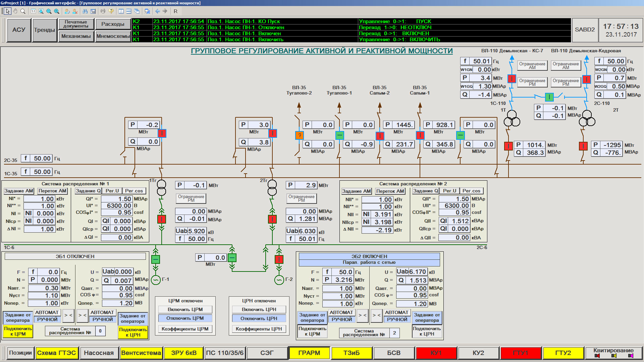The width and height of the screenshot is (644, 362).
Task: Click the user login icon
Action: (67, 11)
